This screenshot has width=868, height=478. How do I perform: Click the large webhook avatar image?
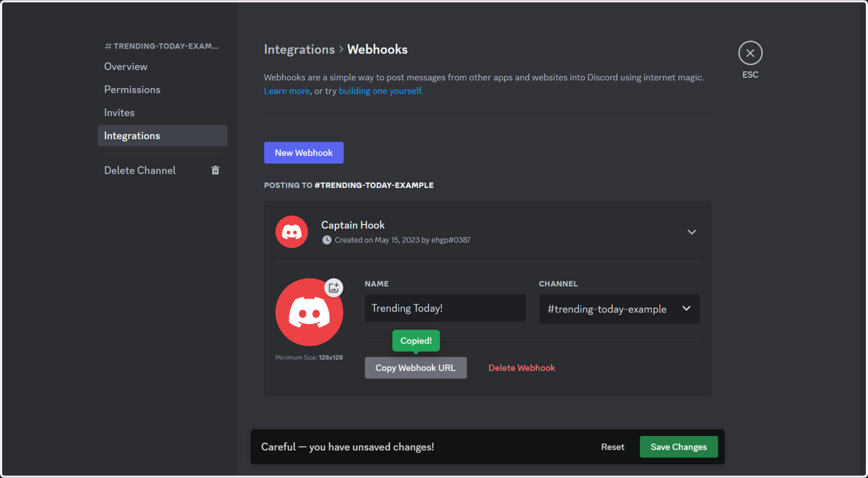coord(310,312)
